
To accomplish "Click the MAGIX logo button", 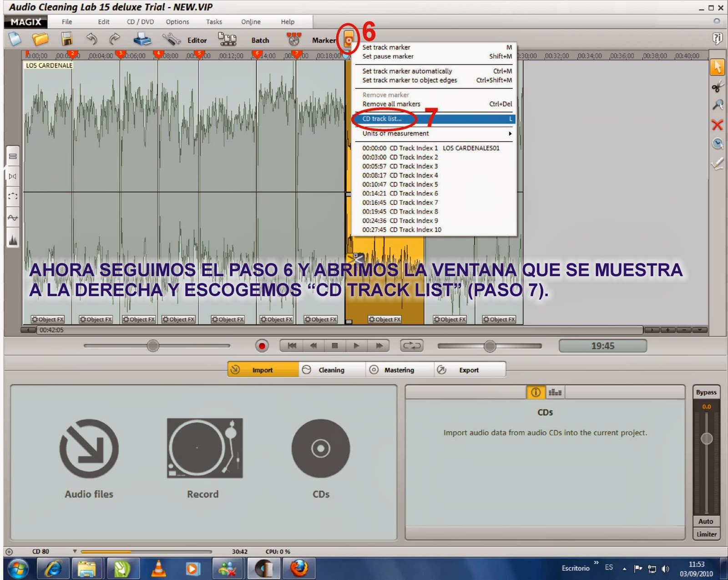I will pos(25,21).
